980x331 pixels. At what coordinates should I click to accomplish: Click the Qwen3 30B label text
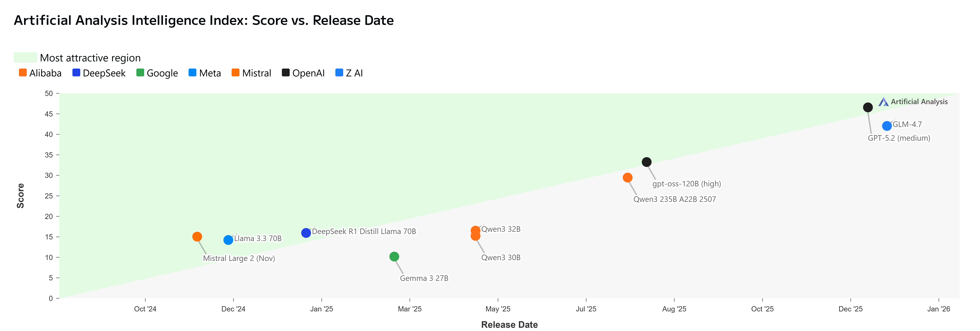501,258
